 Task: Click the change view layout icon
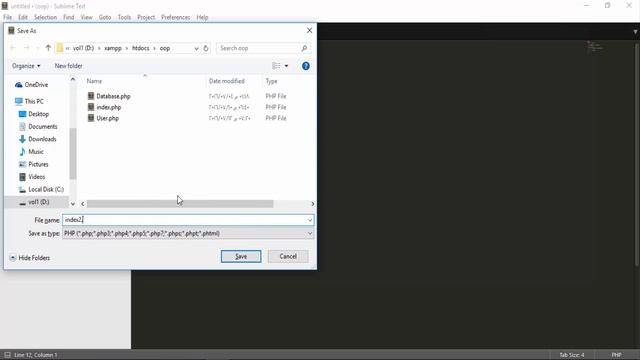click(276, 66)
